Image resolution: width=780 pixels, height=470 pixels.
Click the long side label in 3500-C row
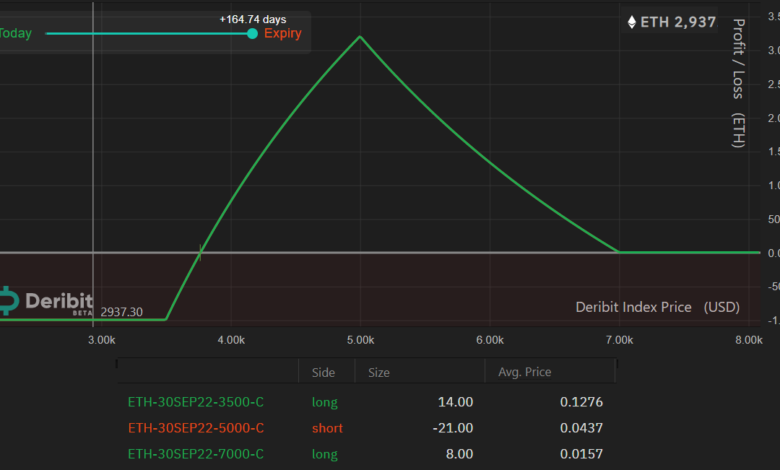coord(325,402)
